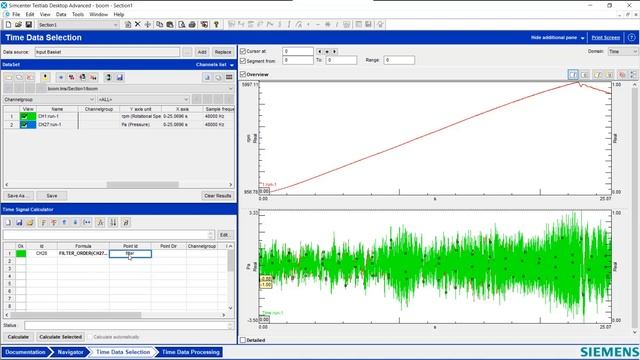Click the Copy icon in main toolbar
Viewport: 640px width, 360px height.
click(x=160, y=24)
